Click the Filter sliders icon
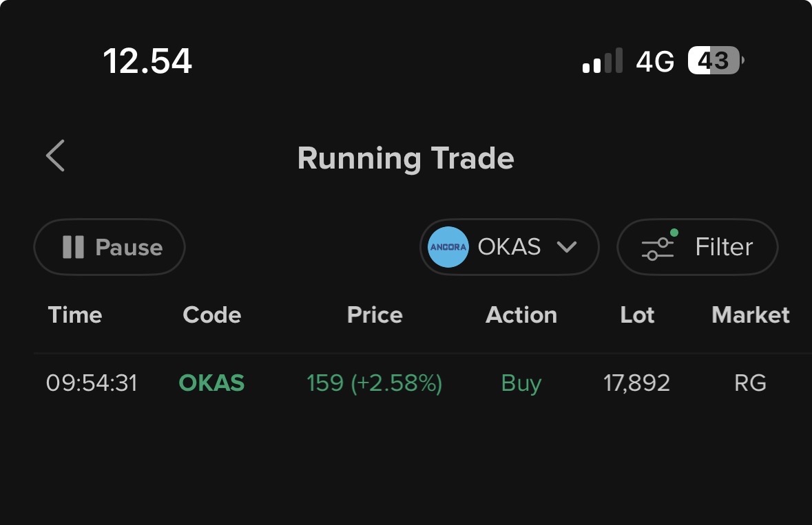Screen dimensions: 812x525 658,248
